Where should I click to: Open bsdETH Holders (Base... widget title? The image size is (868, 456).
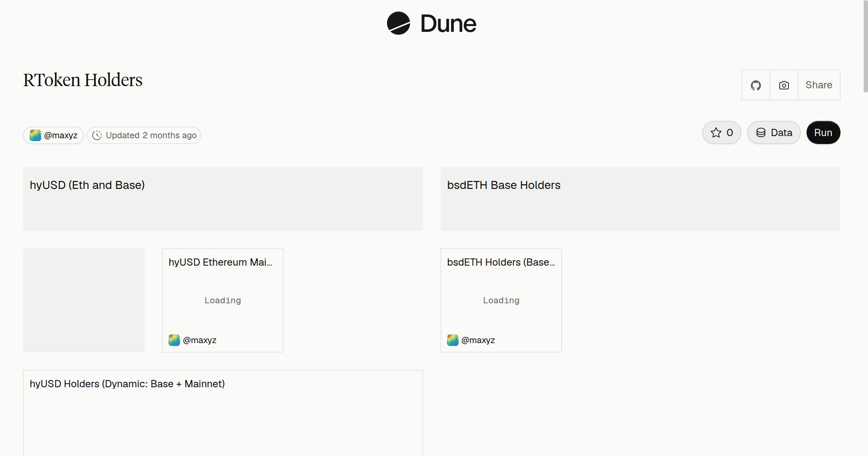pos(501,262)
